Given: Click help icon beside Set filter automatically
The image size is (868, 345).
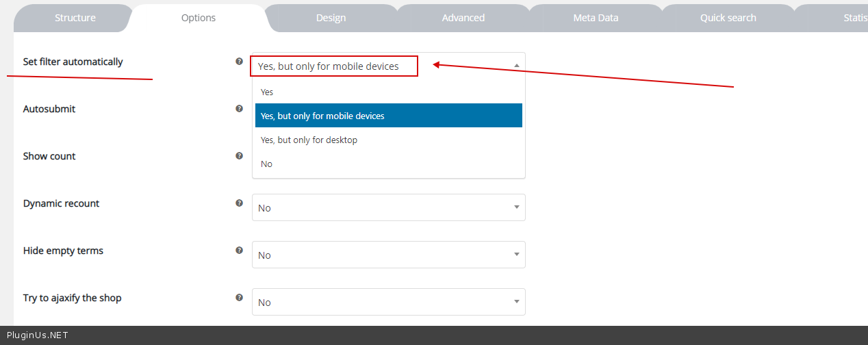Looking at the screenshot, I should tap(239, 62).
